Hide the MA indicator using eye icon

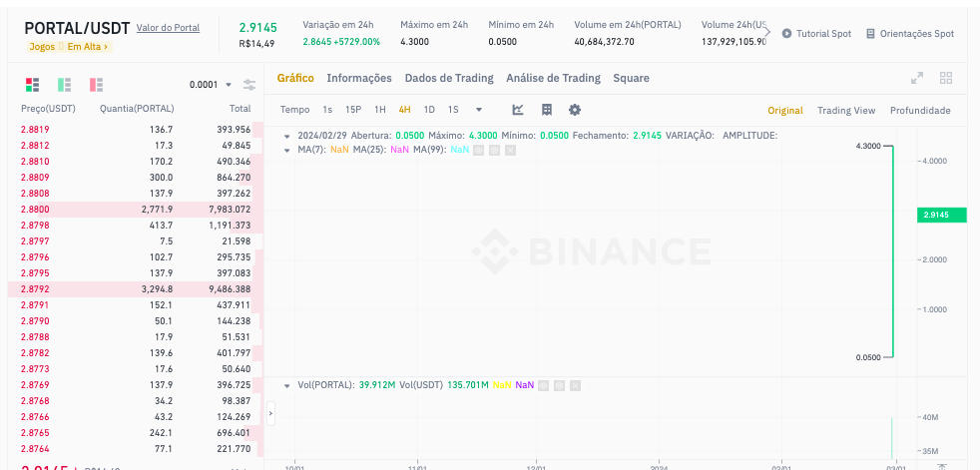click(x=479, y=150)
